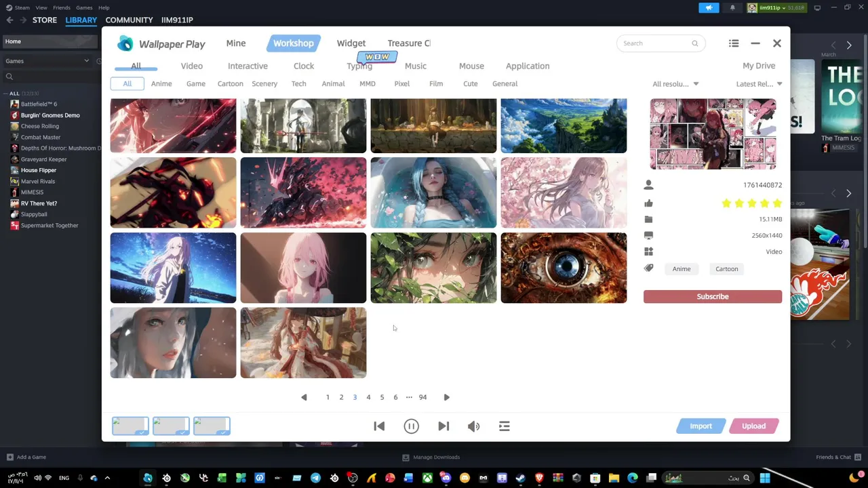Screen dimensions: 868x488
Task: Select the fiery eye close-up wallpaper thumbnail
Action: (x=564, y=268)
